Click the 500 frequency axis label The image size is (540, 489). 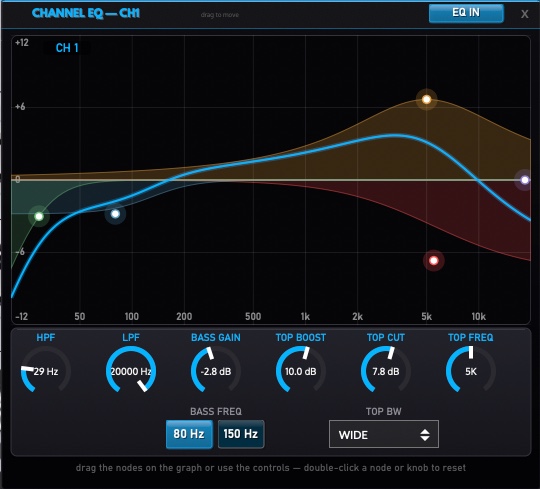[253, 316]
